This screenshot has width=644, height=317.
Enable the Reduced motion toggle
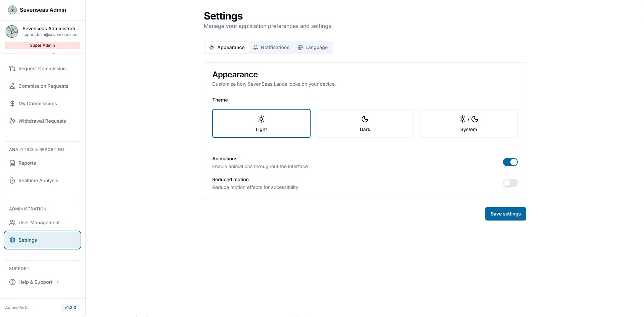510,183
